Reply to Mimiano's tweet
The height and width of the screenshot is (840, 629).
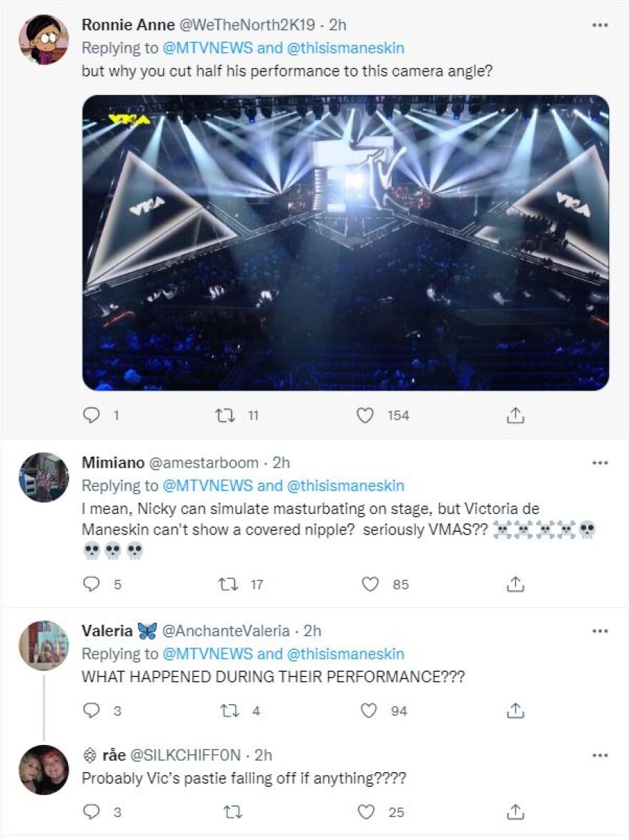tap(93, 585)
